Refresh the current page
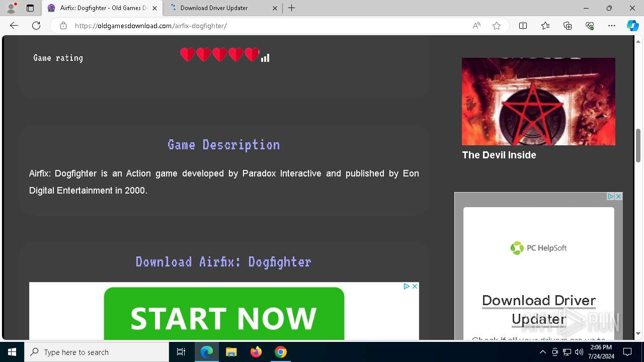 36,26
